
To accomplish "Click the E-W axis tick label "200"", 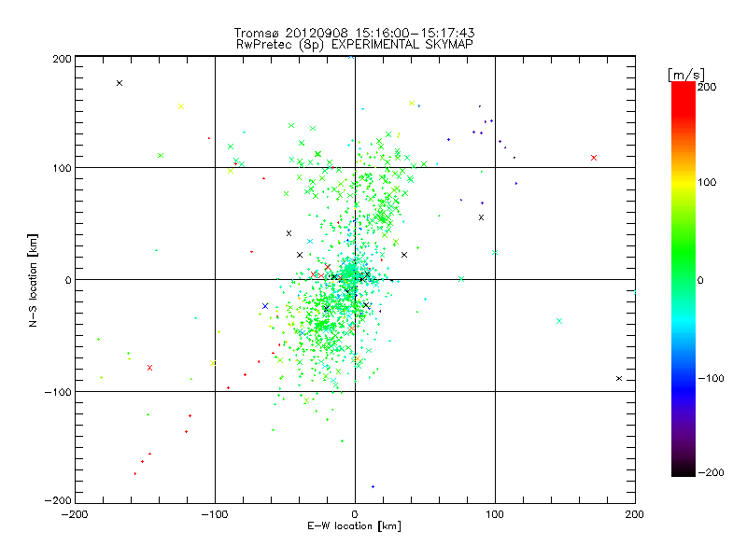I will [635, 514].
